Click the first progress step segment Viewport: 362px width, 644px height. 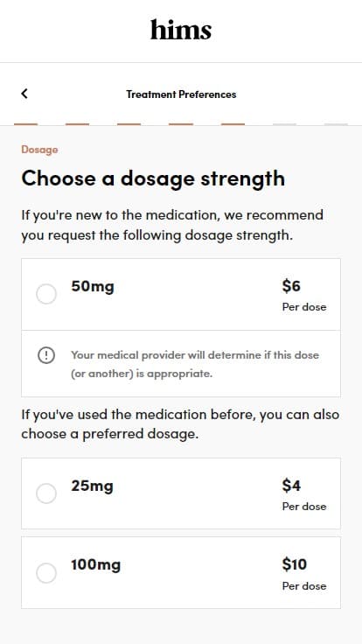coord(26,124)
